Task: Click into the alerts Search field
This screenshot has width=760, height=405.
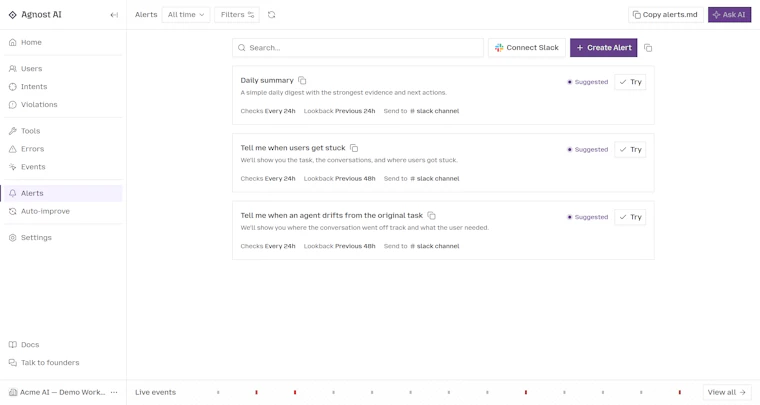Action: click(358, 48)
